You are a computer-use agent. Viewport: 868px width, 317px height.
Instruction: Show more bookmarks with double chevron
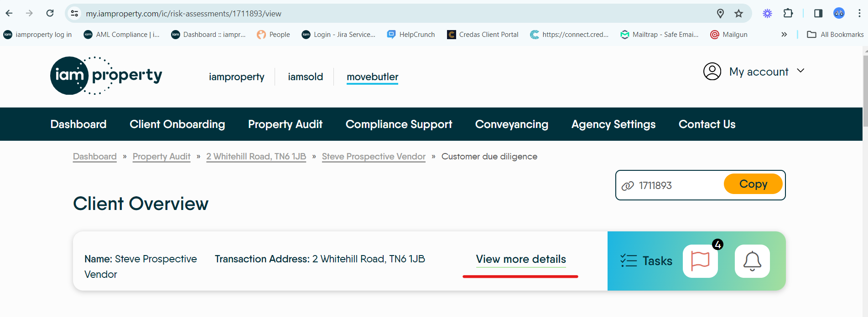[x=784, y=35]
